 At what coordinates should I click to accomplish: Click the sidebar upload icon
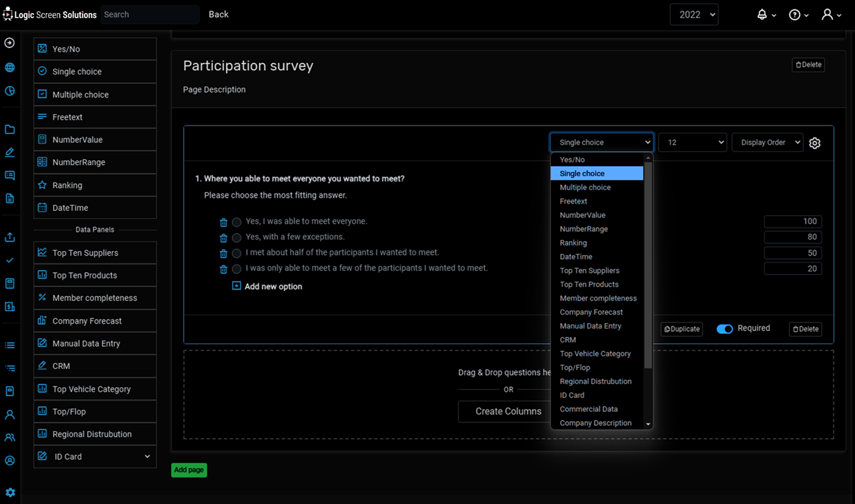9,237
